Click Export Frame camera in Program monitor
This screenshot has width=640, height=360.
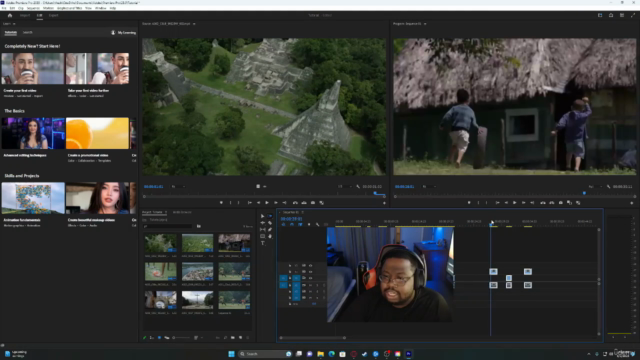pos(561,202)
